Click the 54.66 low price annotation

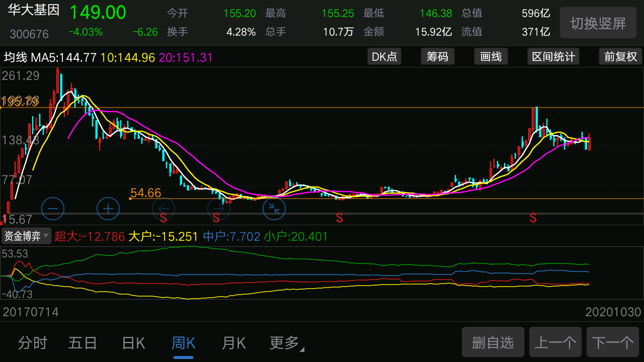coord(145,193)
